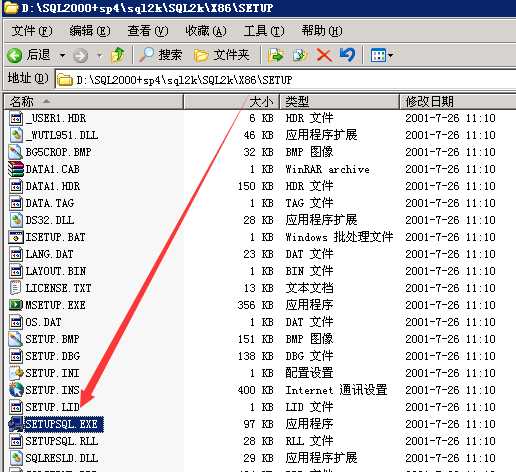Click the DATA1.CAB file name

click(53, 169)
